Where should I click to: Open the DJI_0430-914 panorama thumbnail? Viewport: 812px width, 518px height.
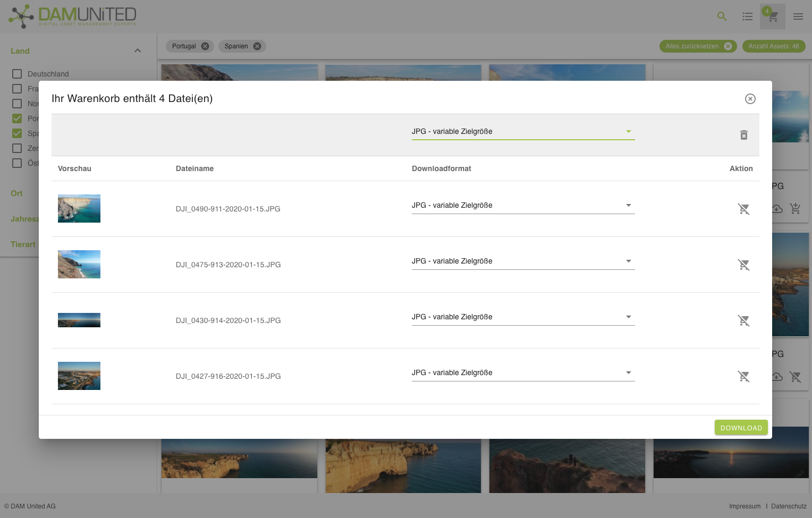[79, 320]
